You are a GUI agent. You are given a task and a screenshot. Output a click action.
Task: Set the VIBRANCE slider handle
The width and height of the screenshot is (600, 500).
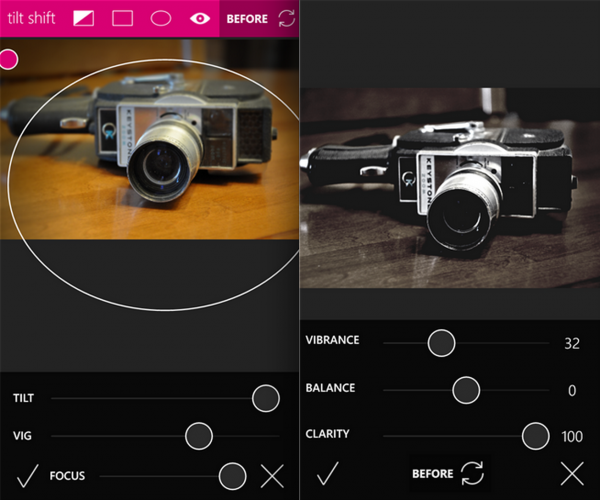coord(441,342)
